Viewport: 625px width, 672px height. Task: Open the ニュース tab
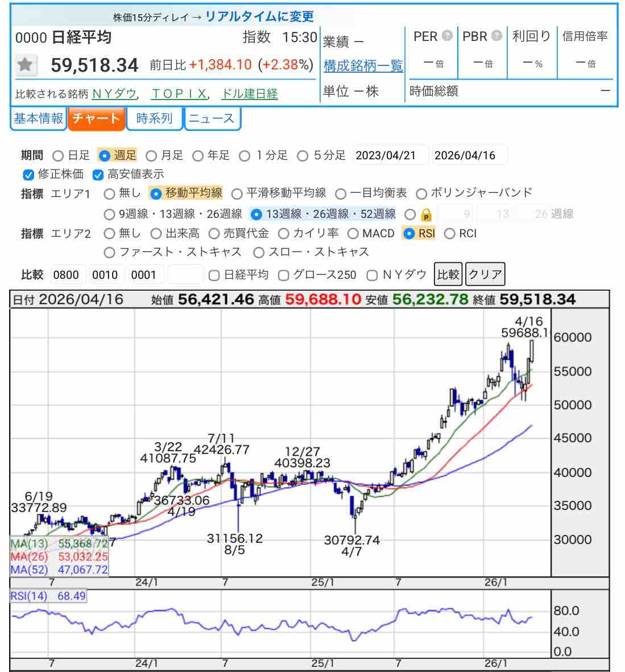click(212, 118)
